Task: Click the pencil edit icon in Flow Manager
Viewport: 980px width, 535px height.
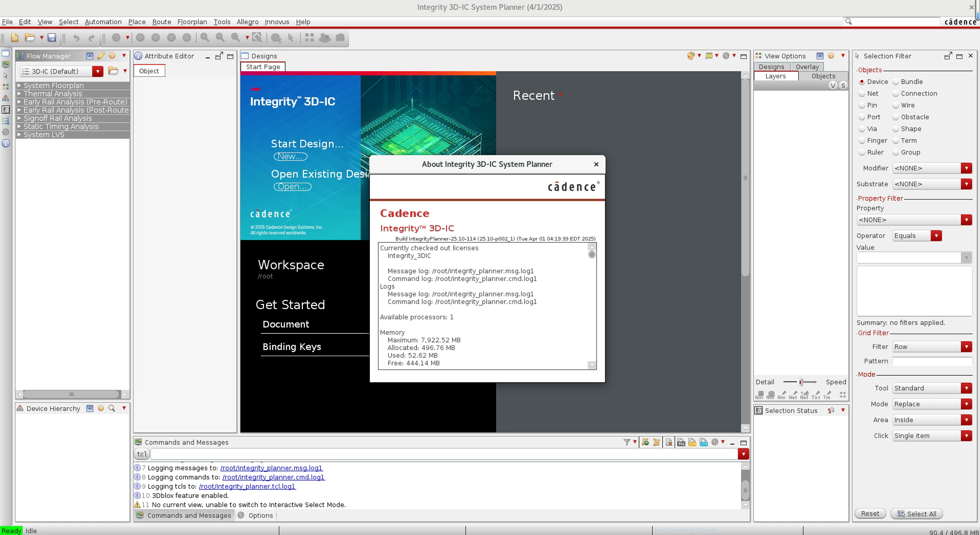Action: 101,56
